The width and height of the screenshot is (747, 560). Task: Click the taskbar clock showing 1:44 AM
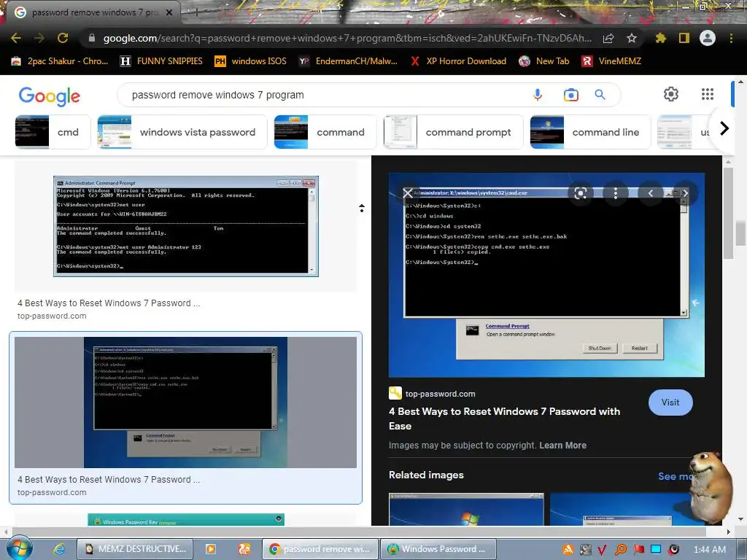(710, 550)
